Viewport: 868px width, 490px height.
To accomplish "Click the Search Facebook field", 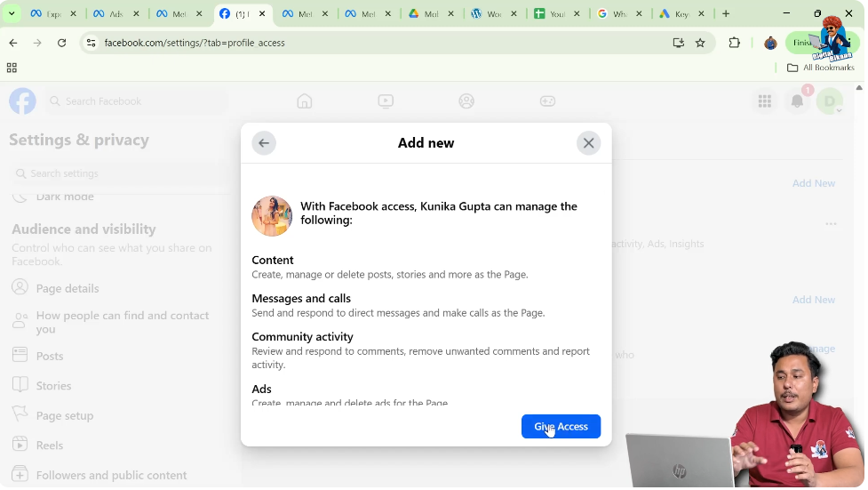I will tap(138, 101).
